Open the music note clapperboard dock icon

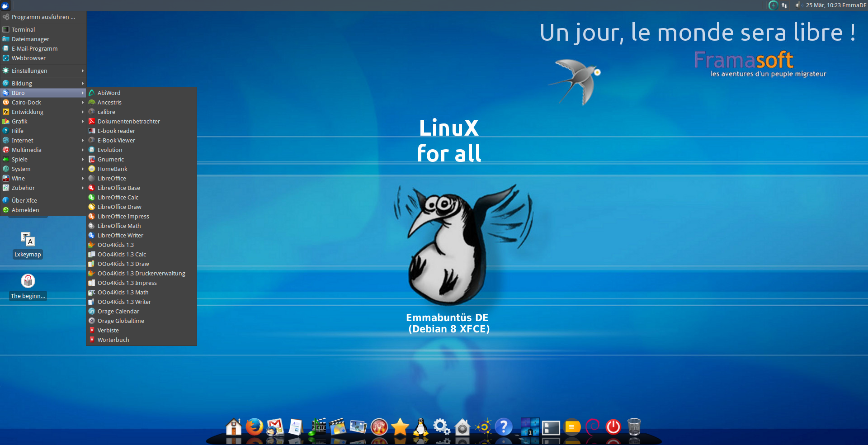click(x=317, y=426)
